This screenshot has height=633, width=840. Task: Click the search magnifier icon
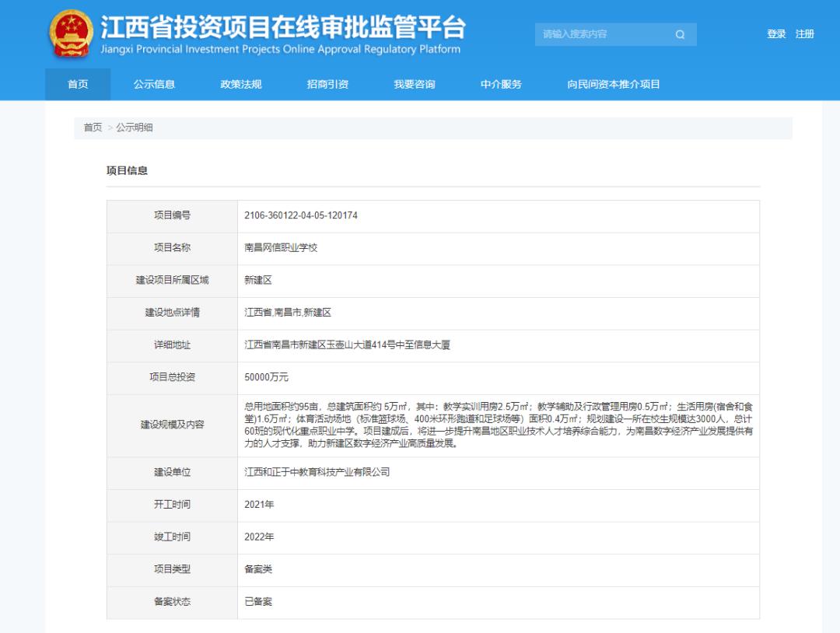click(x=680, y=34)
